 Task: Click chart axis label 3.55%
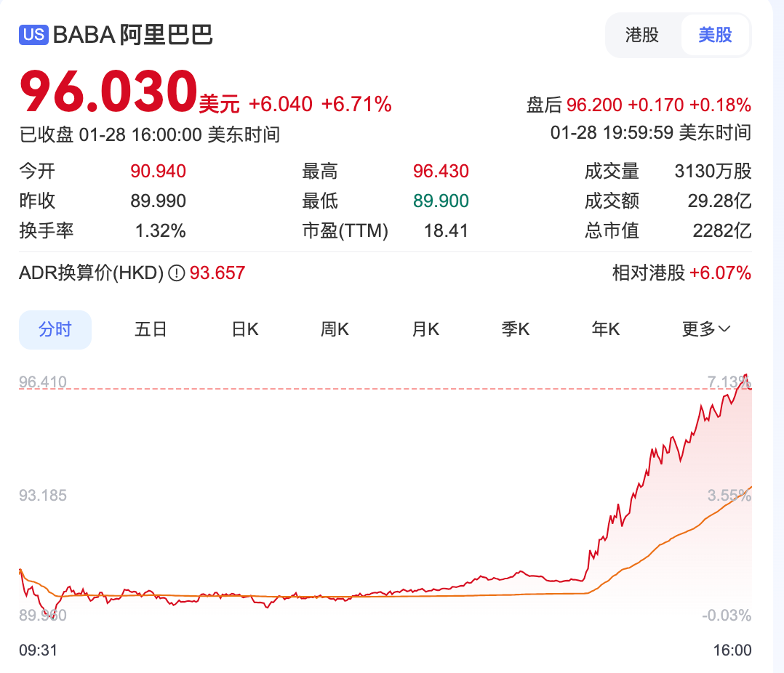pos(729,496)
